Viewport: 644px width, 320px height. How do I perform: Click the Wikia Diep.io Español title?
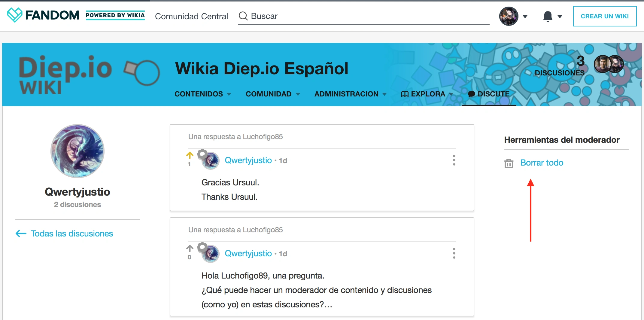coord(262,69)
